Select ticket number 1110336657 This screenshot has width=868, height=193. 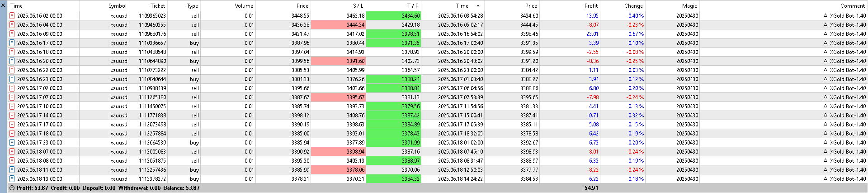(152, 43)
